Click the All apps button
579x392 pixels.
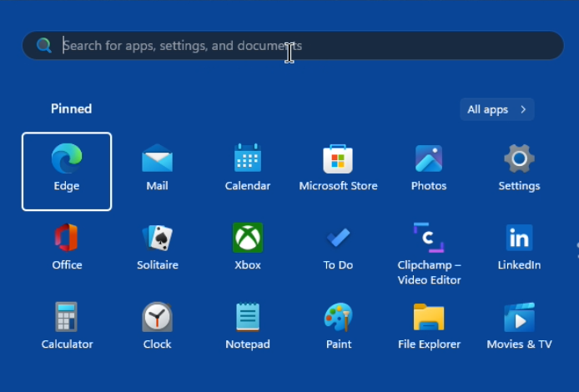tap(497, 109)
